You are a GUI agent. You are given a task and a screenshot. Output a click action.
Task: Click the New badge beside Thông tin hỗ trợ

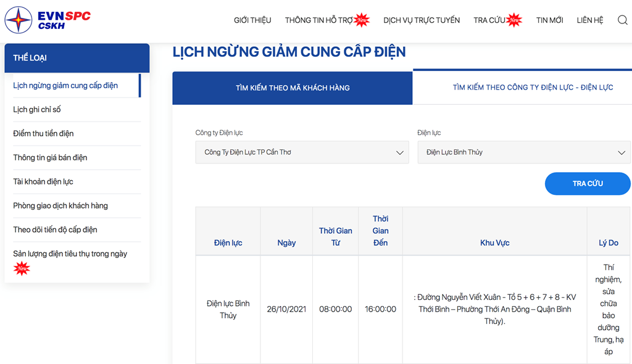[x=362, y=20]
